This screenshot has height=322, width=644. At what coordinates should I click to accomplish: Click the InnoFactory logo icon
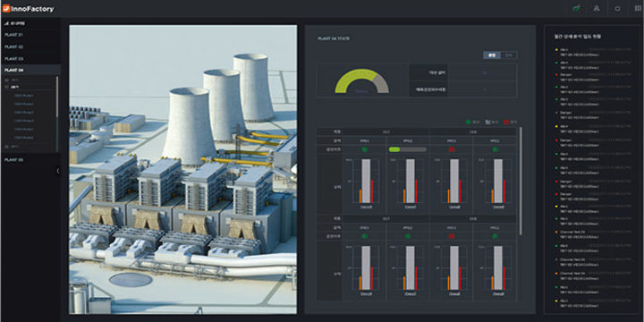[x=5, y=8]
